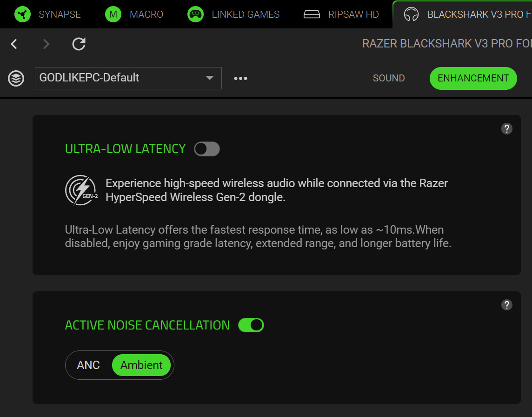Viewport: 532px width, 417px height.
Task: Click the BlackShark headset icon
Action: [411, 14]
